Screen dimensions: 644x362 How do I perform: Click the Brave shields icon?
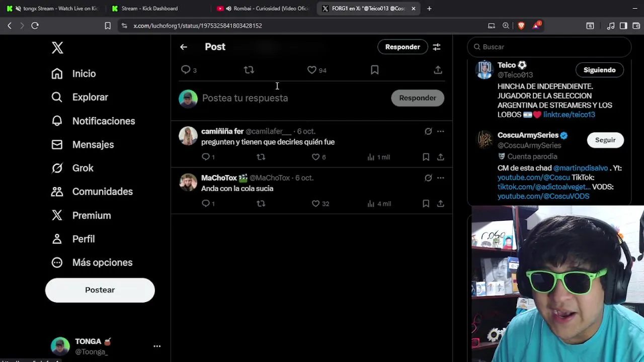click(521, 26)
